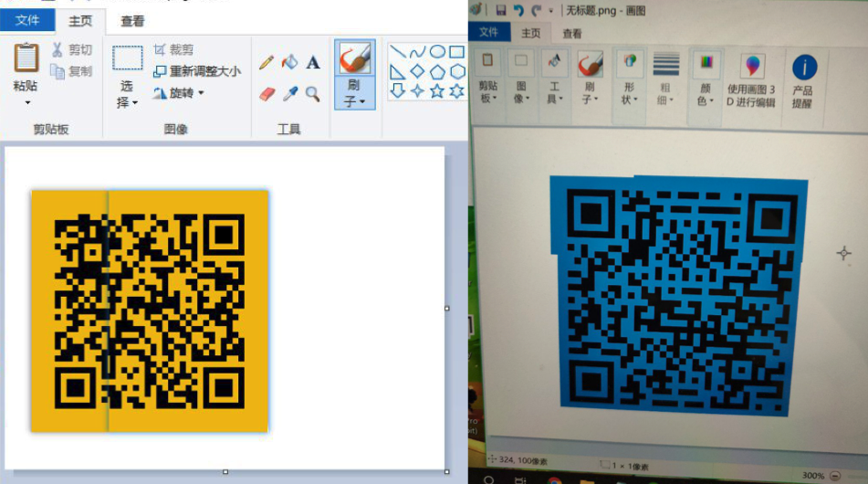Image resolution: width=868 pixels, height=484 pixels.
Task: Select the Eraser tool
Action: (x=267, y=94)
